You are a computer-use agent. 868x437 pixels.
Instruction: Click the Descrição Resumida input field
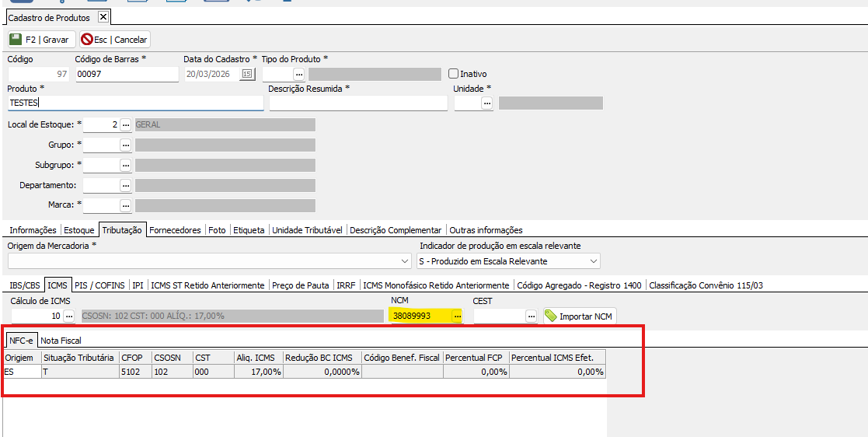pos(357,103)
